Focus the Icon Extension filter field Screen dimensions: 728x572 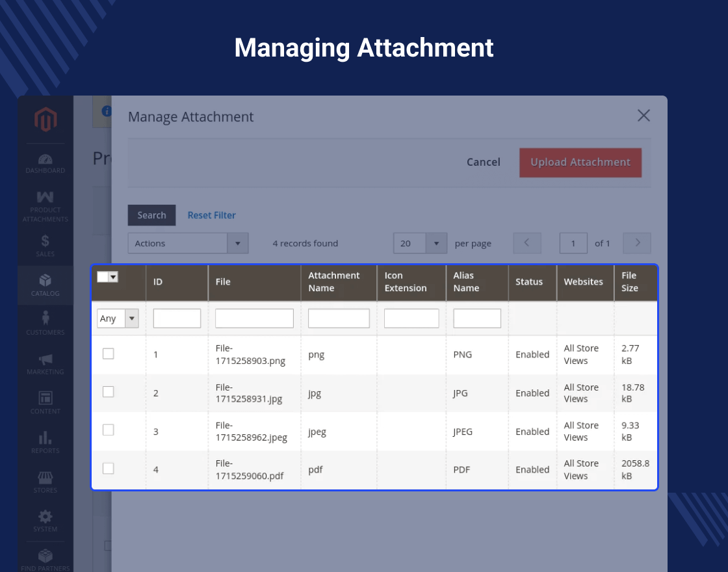click(411, 318)
